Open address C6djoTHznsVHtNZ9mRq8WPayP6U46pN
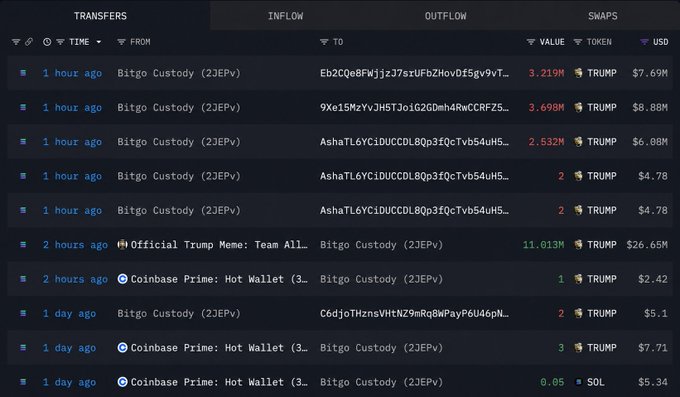 414,313
